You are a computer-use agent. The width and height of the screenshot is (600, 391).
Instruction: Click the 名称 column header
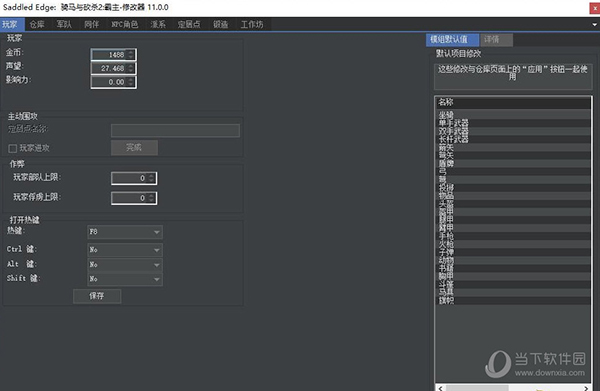coord(513,103)
